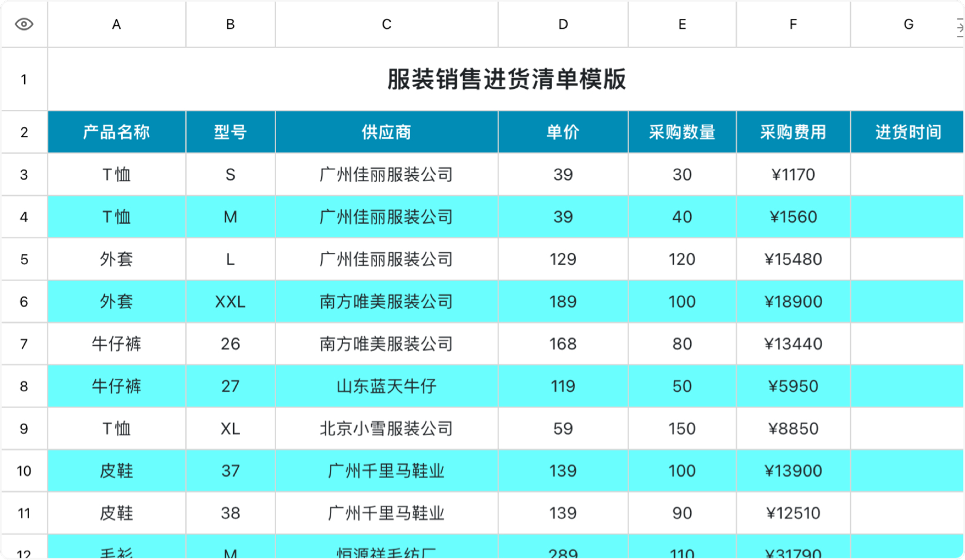Click purchase quantity cell 120

click(682, 259)
